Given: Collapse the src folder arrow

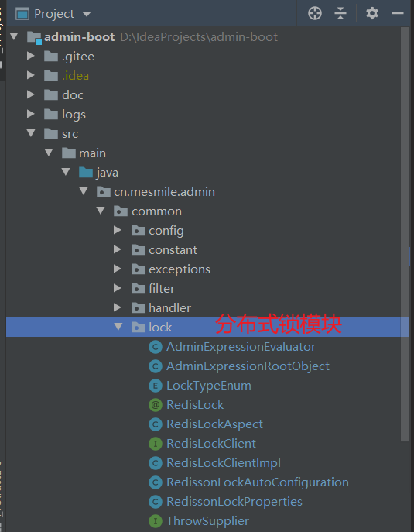Looking at the screenshot, I should tap(31, 133).
